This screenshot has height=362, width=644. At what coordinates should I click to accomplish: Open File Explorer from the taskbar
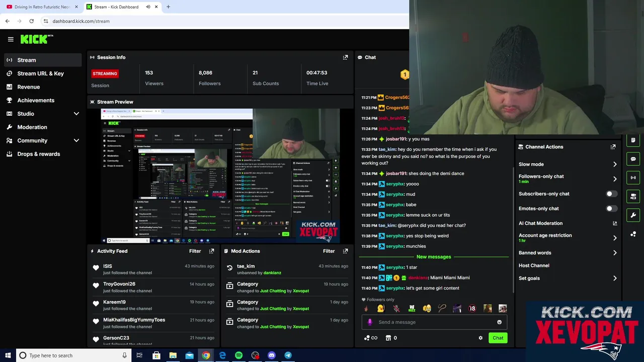point(173,355)
